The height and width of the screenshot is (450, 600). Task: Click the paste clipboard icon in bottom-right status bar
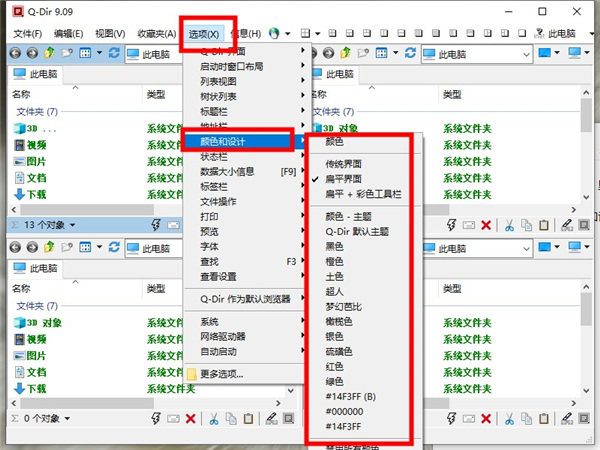pos(545,418)
